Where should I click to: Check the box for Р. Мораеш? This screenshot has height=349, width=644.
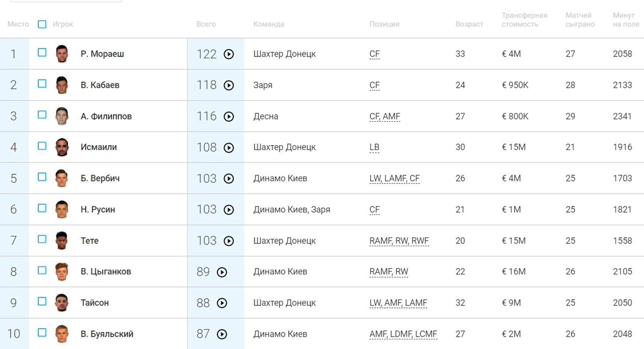(42, 53)
